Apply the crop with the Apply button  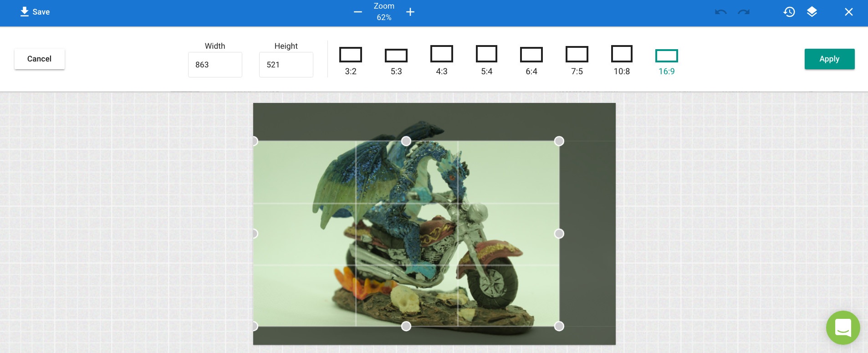(829, 59)
